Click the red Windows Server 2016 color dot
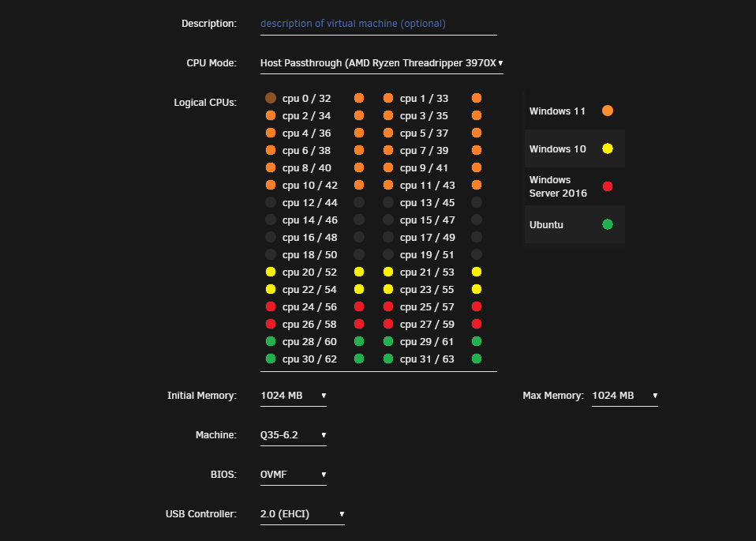The width and height of the screenshot is (756, 541). (x=608, y=186)
